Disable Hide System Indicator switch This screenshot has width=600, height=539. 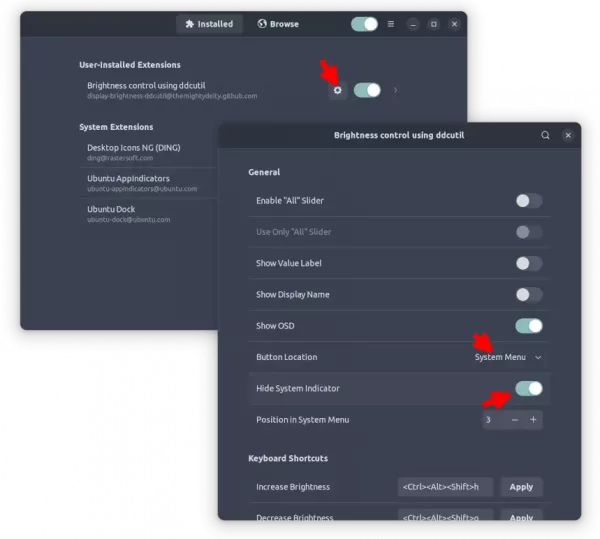click(x=529, y=389)
